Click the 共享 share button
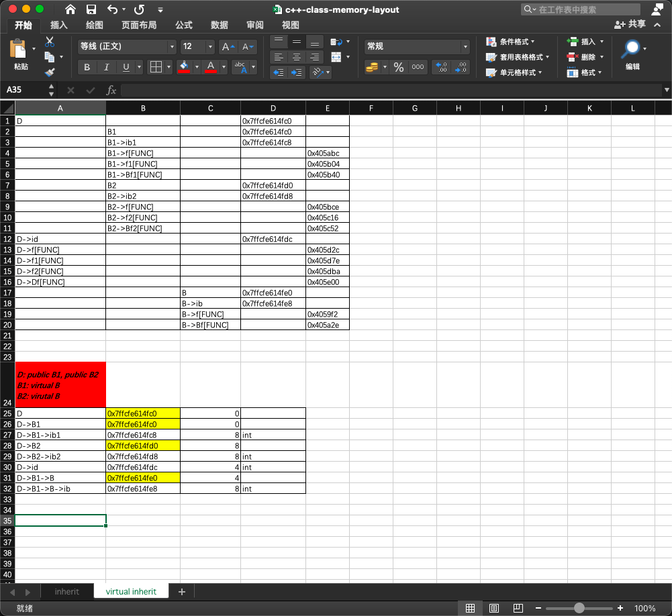Image resolution: width=672 pixels, height=616 pixels. point(630,24)
